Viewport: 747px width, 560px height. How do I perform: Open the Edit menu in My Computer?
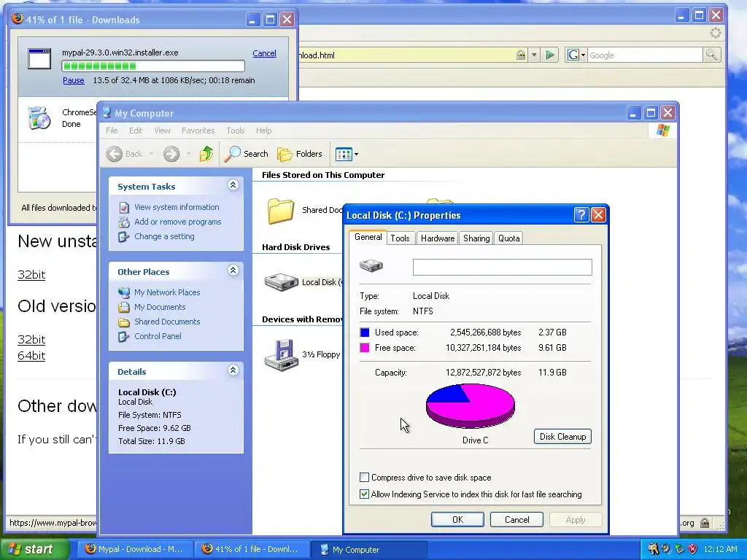click(x=136, y=131)
